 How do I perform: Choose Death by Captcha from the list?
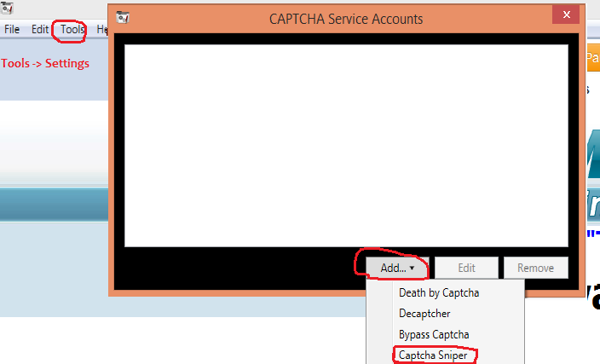tap(439, 292)
